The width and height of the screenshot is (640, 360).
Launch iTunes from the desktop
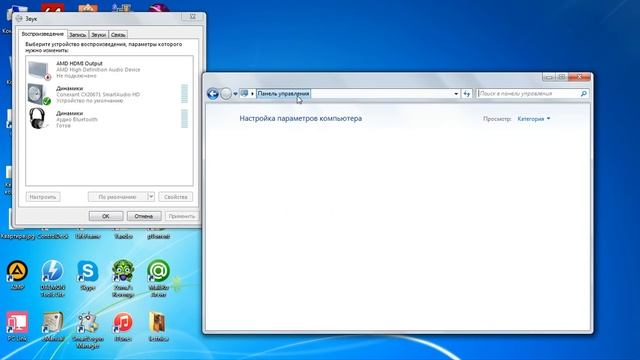[x=123, y=323]
